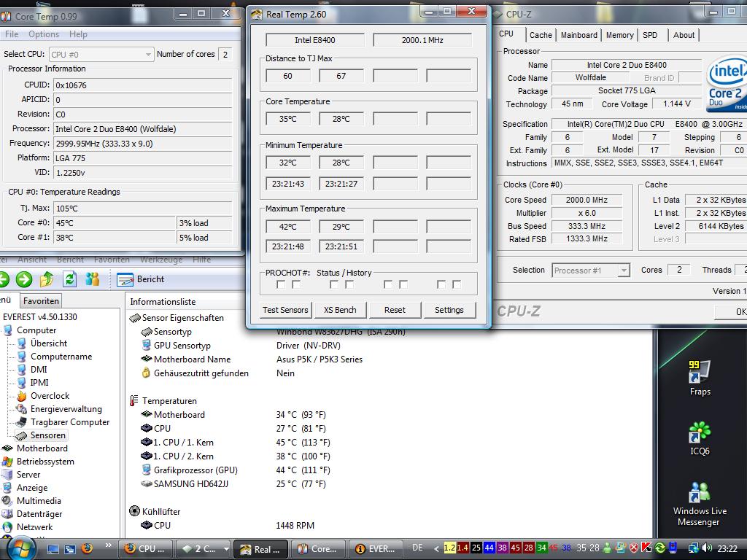The height and width of the screenshot is (560, 747).
Task: Click the yellow up-folder arrow in EVEREST toolbar
Action: coord(47,279)
